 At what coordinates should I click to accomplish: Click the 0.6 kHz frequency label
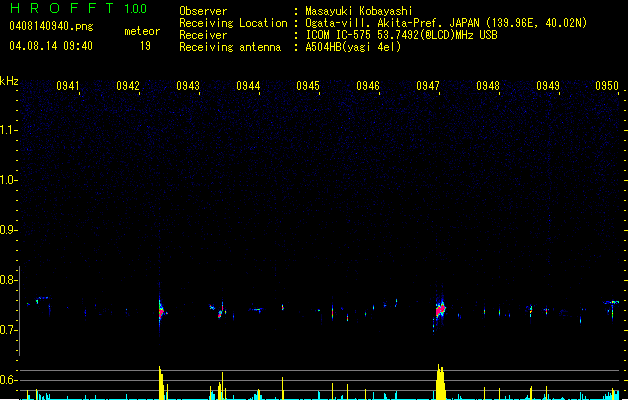[8, 380]
